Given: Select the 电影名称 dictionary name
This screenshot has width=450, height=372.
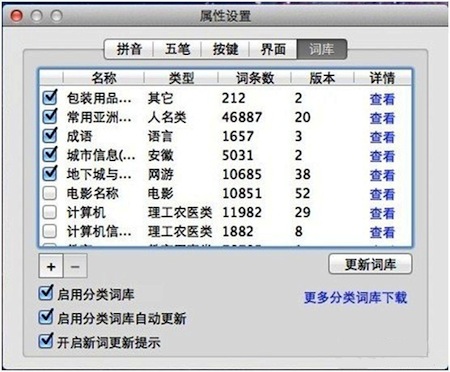Looking at the screenshot, I should 93,193.
